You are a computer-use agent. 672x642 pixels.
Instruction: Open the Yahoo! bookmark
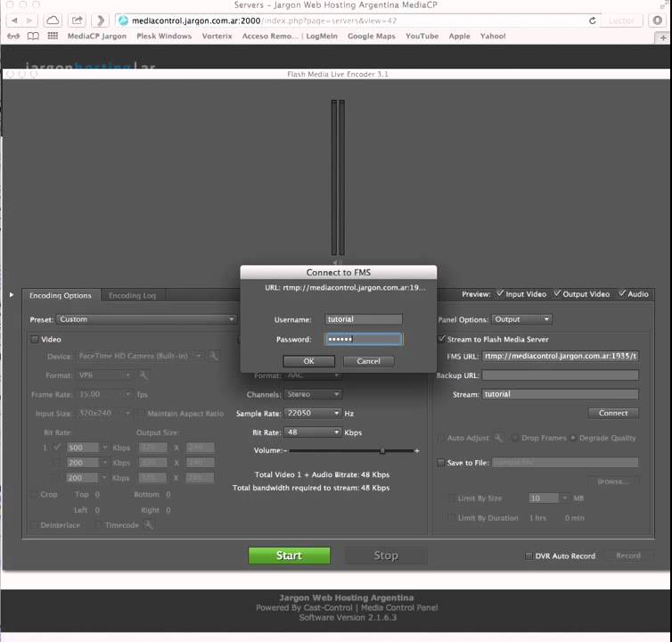point(493,36)
